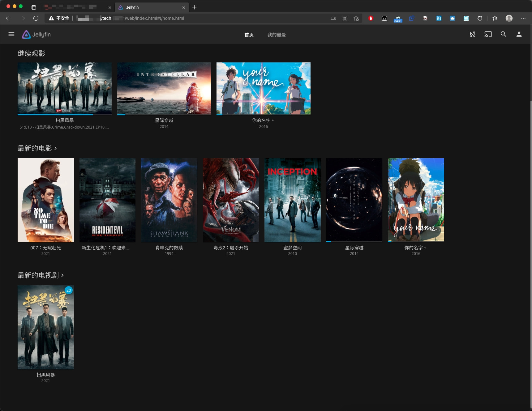Close the Jellyfin browser tab
Screen dimensions: 532x411
point(184,7)
